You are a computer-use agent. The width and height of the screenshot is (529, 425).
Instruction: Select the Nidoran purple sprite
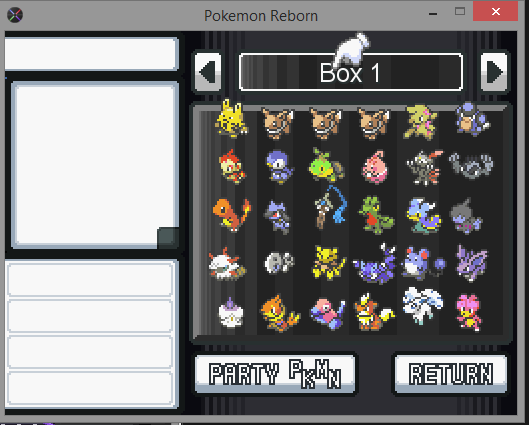click(x=471, y=263)
